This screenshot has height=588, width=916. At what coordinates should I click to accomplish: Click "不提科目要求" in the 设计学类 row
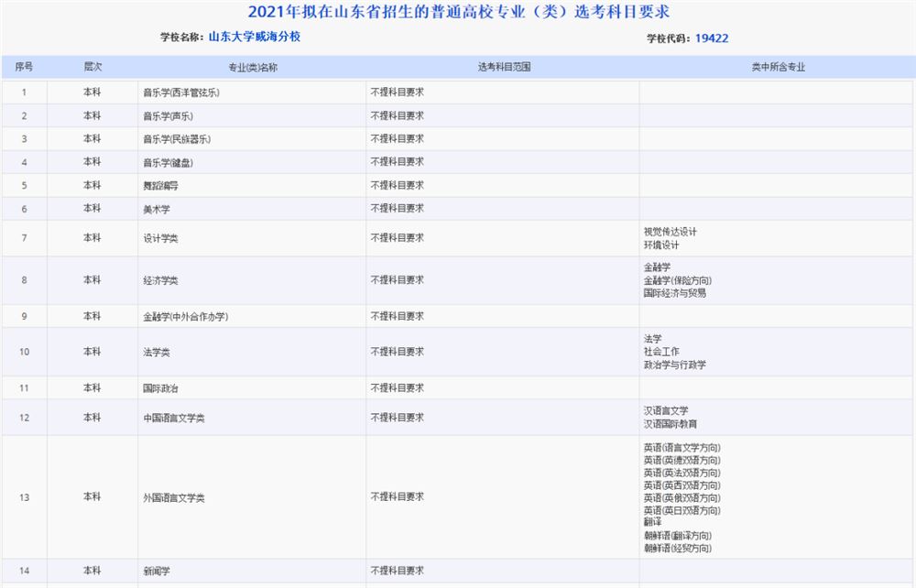pyautogui.click(x=398, y=238)
